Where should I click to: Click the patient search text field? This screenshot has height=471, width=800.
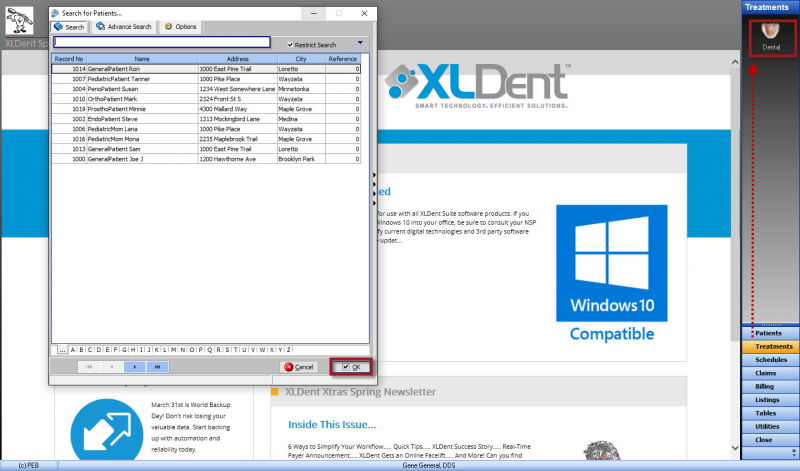tap(162, 42)
